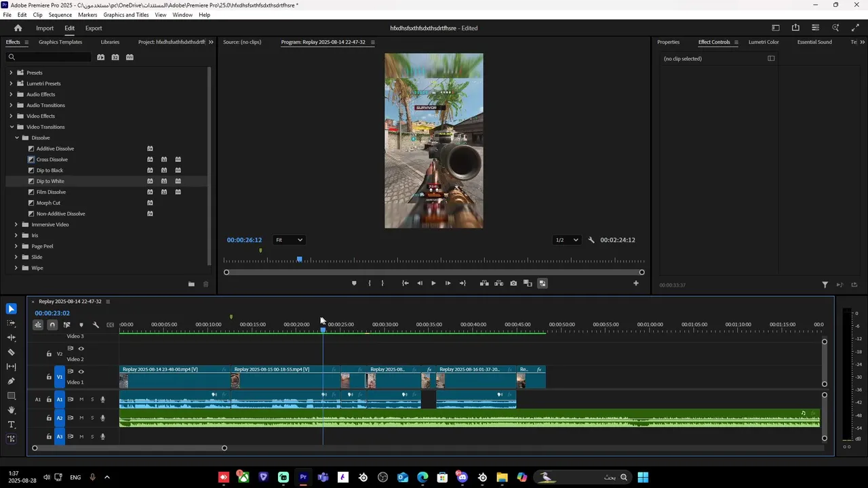Image resolution: width=868 pixels, height=488 pixels.
Task: Select the Razor tool
Action: tap(12, 352)
